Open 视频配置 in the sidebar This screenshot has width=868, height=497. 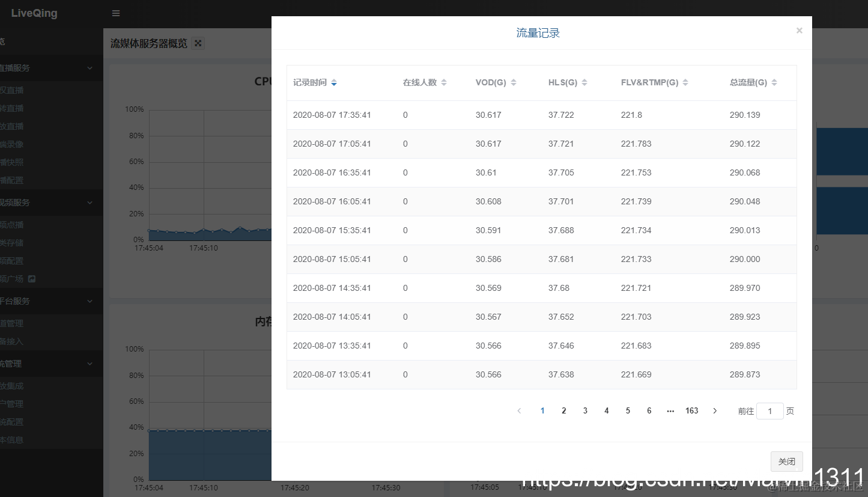point(12,261)
